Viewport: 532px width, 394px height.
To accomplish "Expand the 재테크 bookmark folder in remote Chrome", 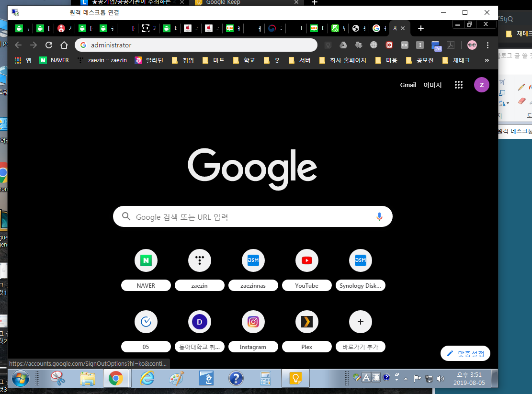I will point(456,60).
